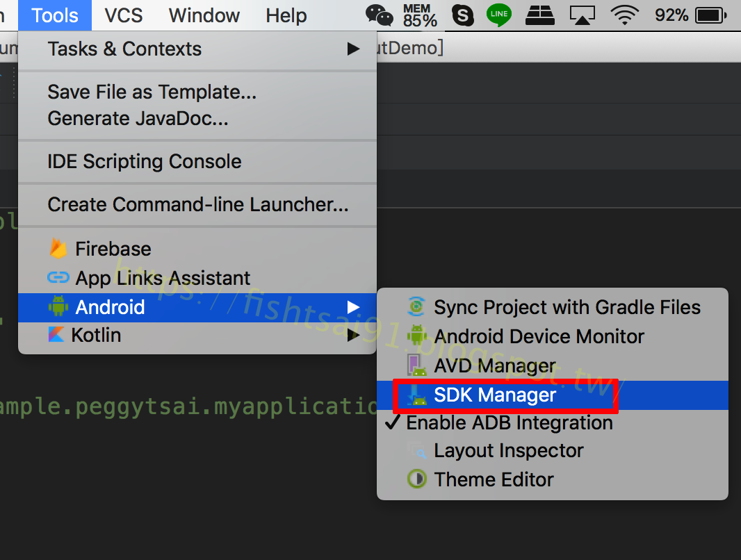Click the Firebase flame icon
Viewport: 741px width, 560px height.
tap(58, 248)
